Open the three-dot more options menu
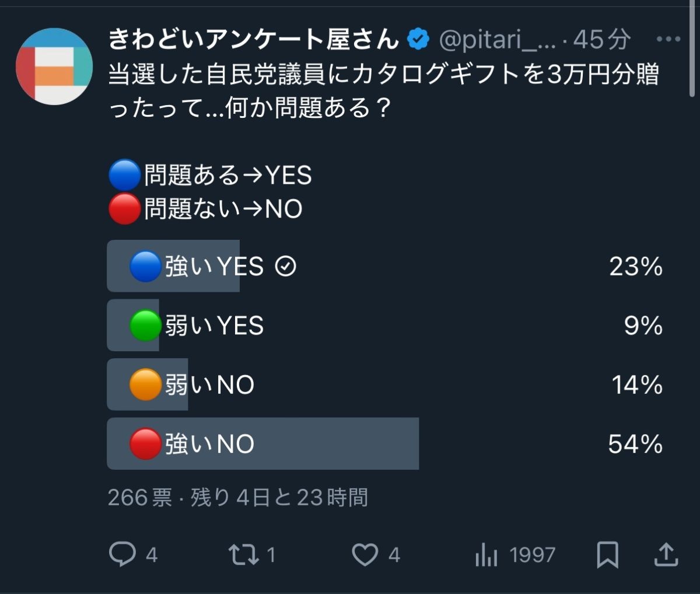The width and height of the screenshot is (700, 594). coord(668,40)
